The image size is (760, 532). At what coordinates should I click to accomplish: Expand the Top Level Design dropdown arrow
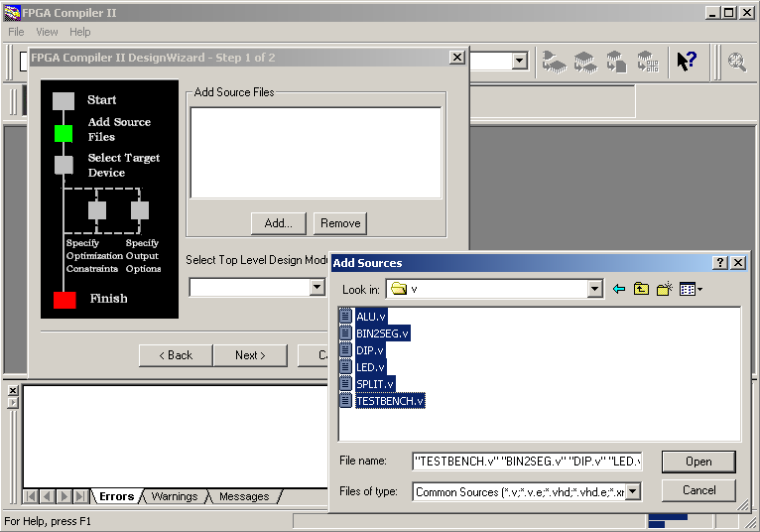317,287
